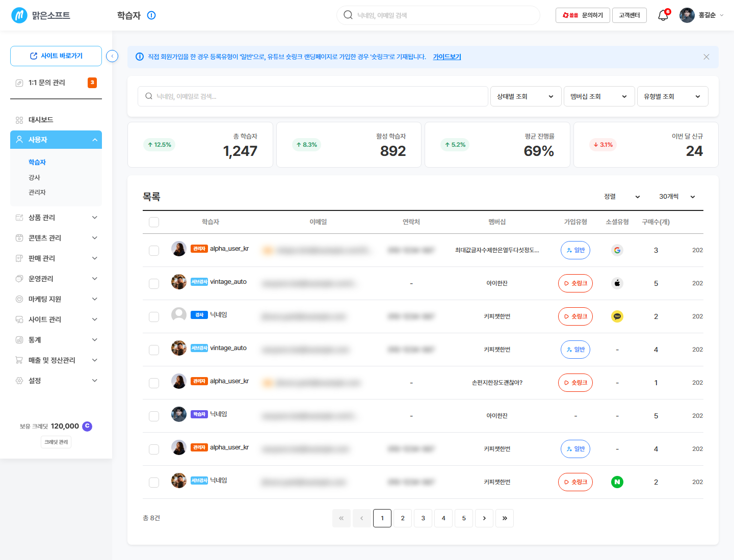Select 강사 in the 사용자 submenu

[x=34, y=177]
